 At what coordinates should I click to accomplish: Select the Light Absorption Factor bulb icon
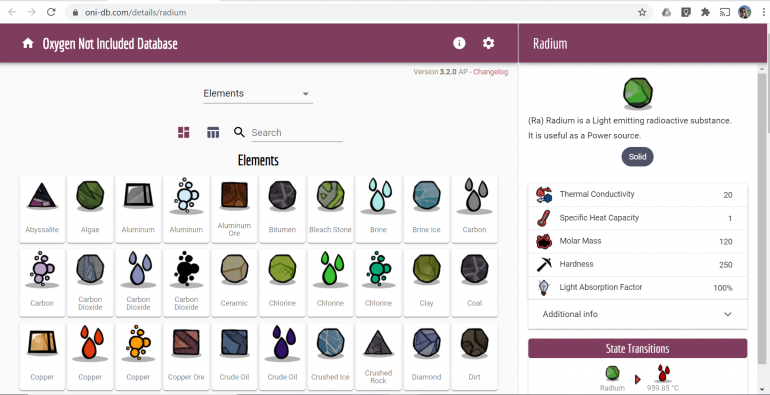click(x=544, y=287)
